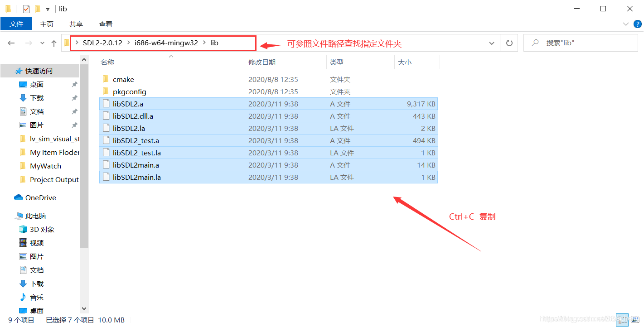Click the window folder icon in title bar
The height and width of the screenshot is (327, 644).
pyautogui.click(x=8, y=9)
